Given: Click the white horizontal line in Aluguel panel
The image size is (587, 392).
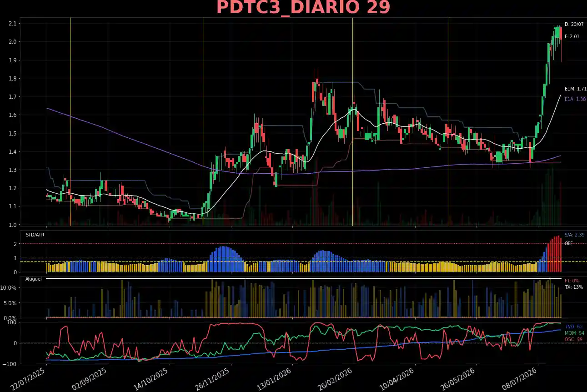Looking at the screenshot, I should [x=303, y=278].
